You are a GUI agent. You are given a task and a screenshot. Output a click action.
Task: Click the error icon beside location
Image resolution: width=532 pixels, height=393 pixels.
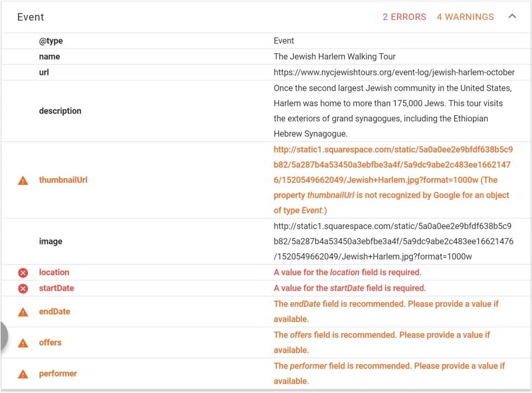pos(23,273)
